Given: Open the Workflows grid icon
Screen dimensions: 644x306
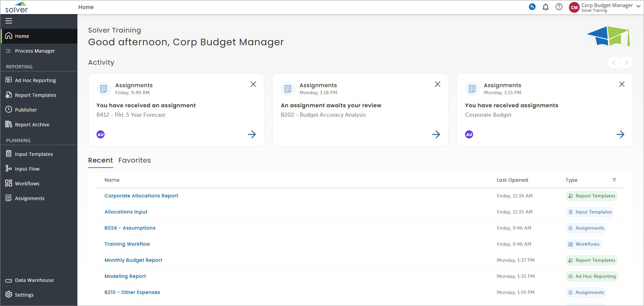Looking at the screenshot, I should (x=8, y=183).
